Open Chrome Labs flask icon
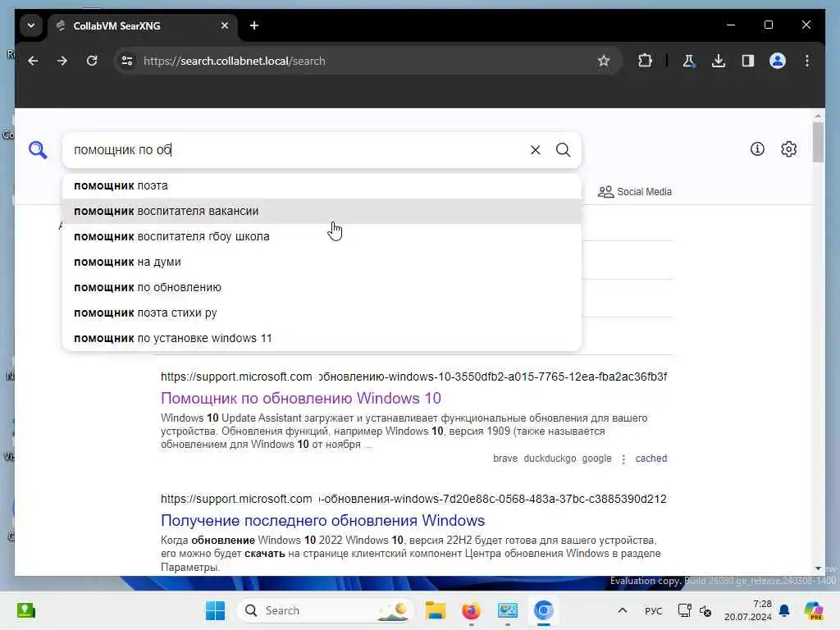This screenshot has height=630, width=840. point(689,61)
